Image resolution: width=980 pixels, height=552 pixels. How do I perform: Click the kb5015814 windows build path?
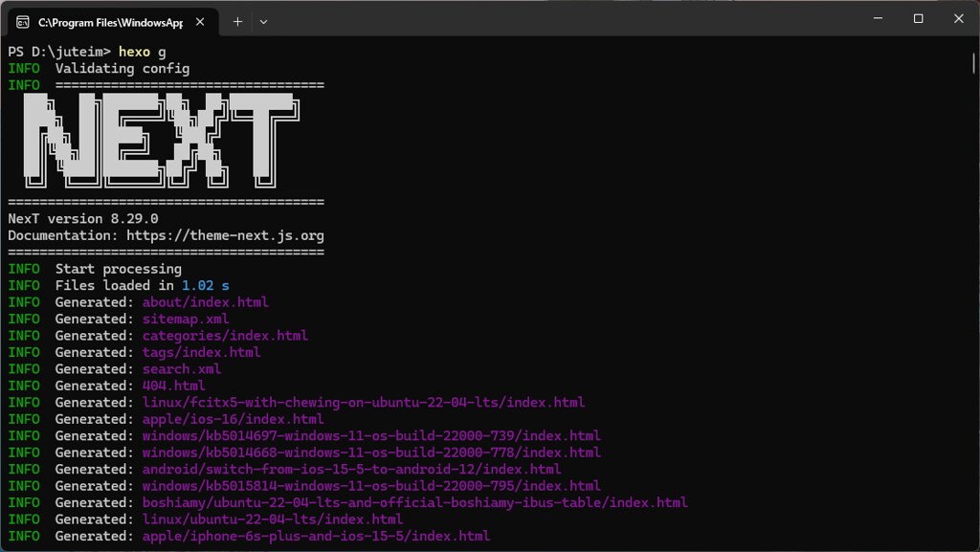(371, 486)
